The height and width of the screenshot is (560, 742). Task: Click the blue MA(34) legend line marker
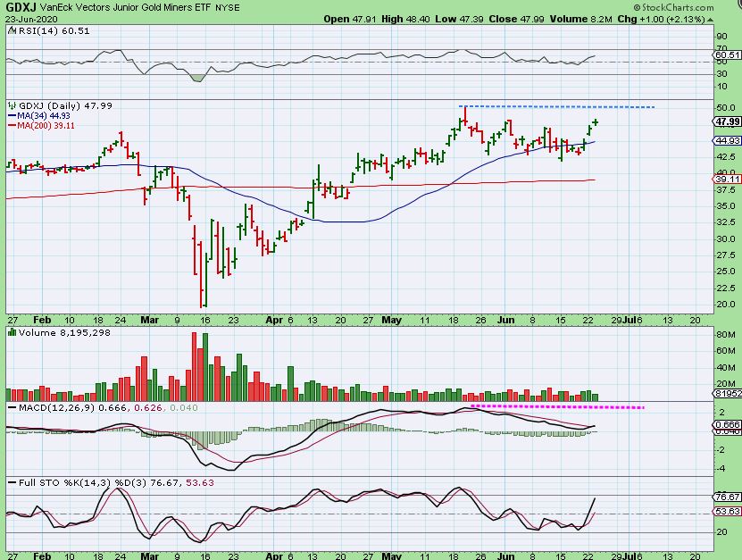[x=13, y=116]
